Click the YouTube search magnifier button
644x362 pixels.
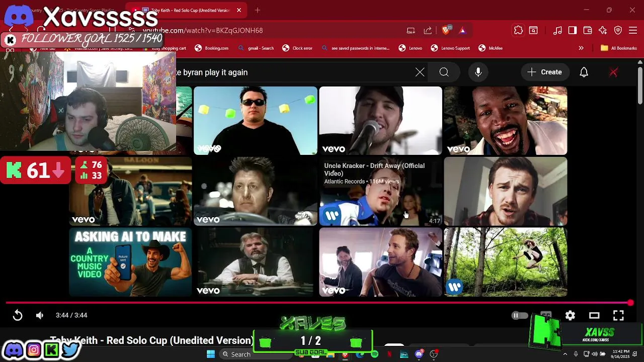444,72
